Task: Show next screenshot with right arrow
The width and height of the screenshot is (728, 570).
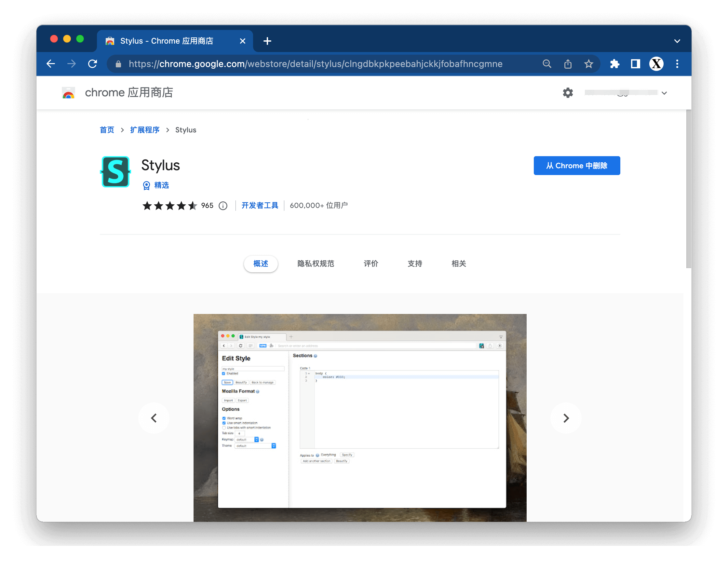Action: coord(566,418)
